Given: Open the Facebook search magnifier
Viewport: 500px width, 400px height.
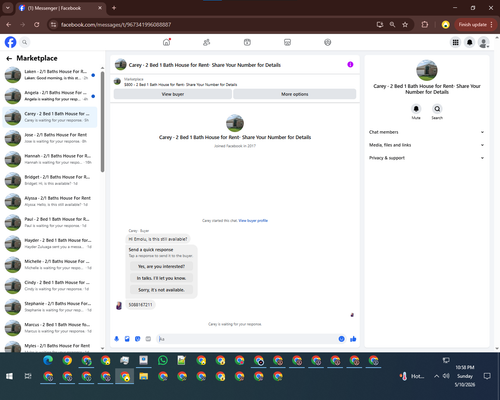Looking at the screenshot, I should click(x=24, y=42).
